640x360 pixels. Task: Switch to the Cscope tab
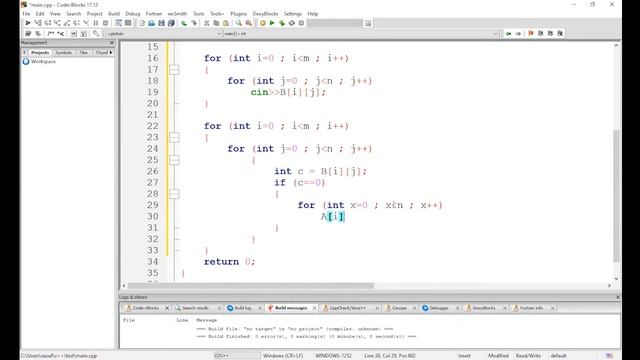[x=399, y=308]
